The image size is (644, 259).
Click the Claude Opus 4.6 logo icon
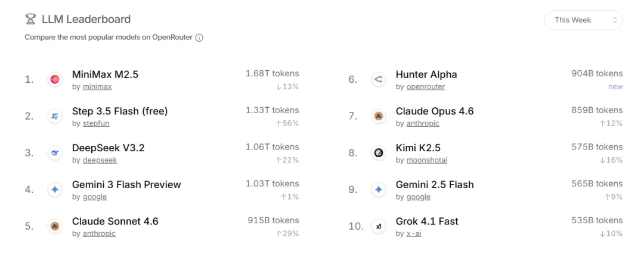(x=378, y=116)
